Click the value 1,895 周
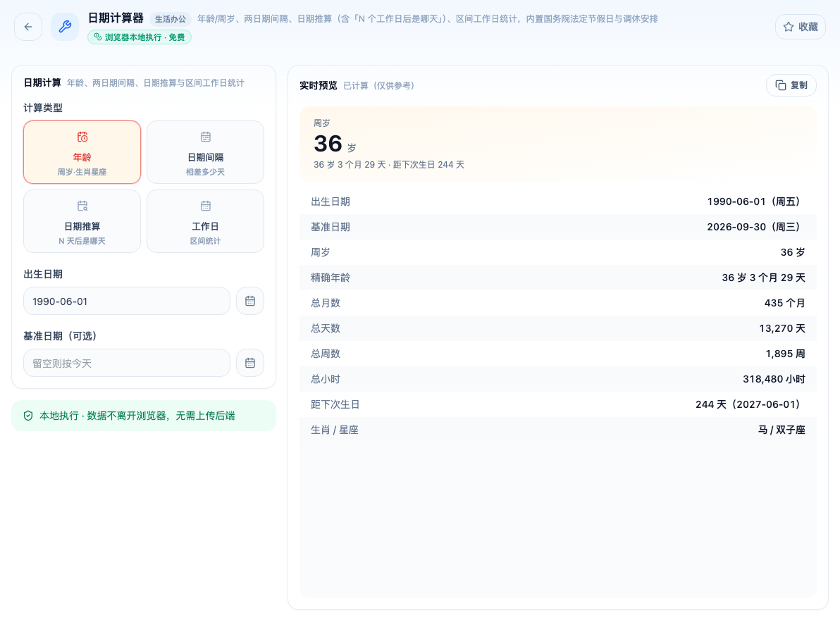Screen dimensions: 840x634 (785, 354)
